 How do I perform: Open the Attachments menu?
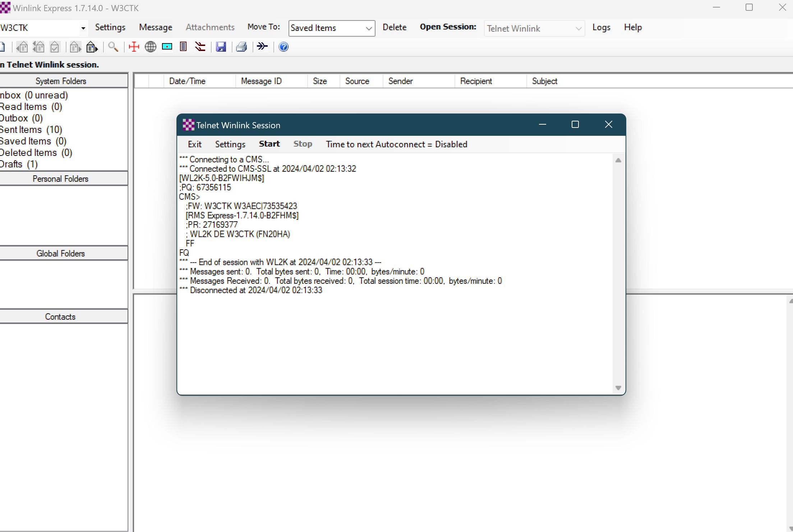click(210, 27)
